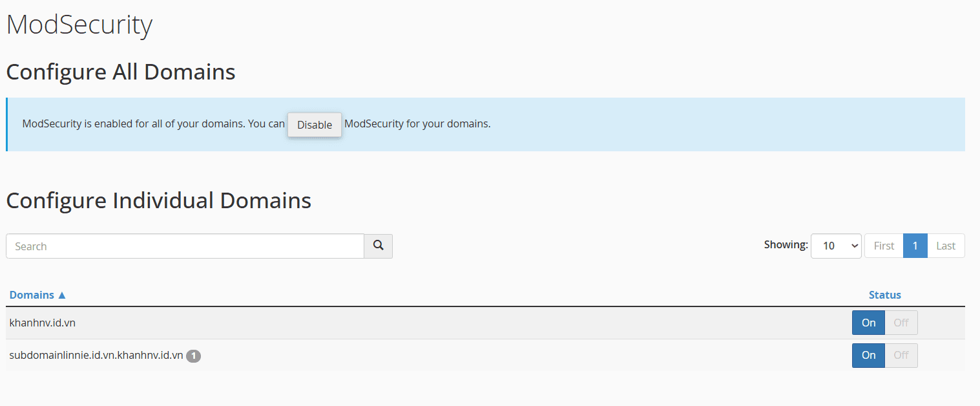Go to the Last page
Screen dimensions: 980x406
946,246
